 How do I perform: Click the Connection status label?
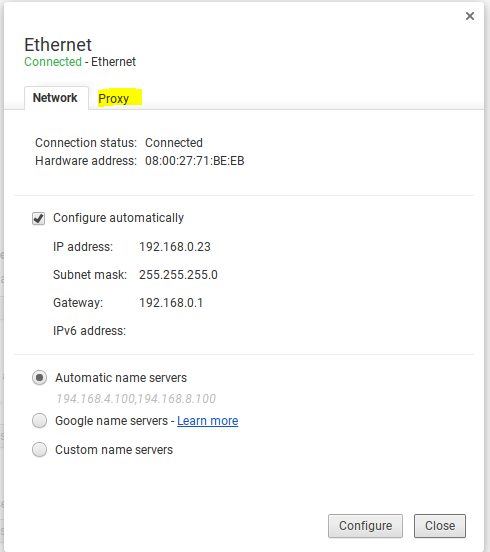tap(86, 143)
